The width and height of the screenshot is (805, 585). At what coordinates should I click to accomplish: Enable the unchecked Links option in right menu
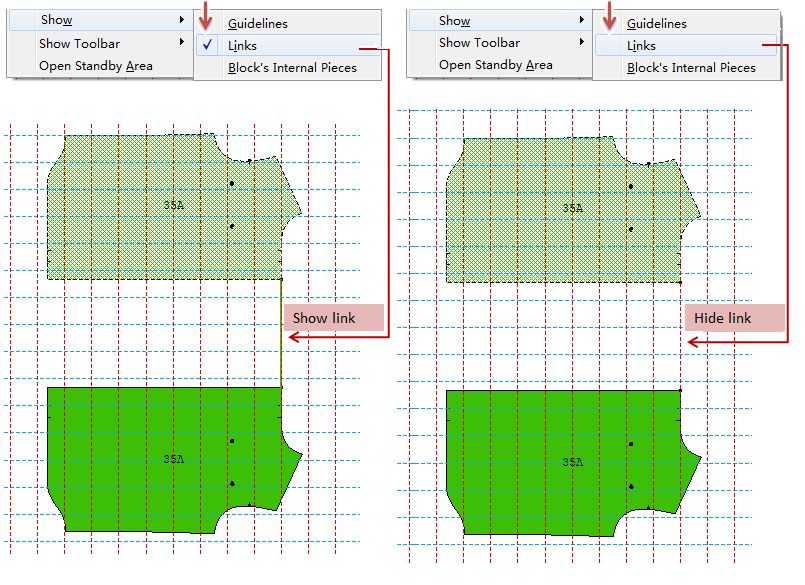tap(641, 45)
